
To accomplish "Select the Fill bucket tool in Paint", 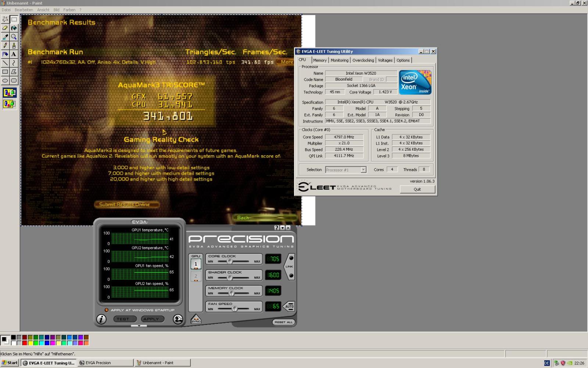I will 14,28.
